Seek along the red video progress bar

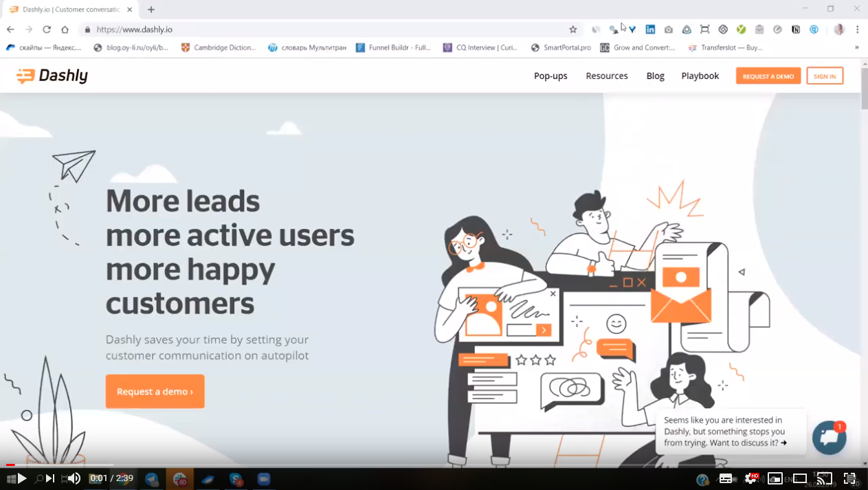tap(434, 465)
